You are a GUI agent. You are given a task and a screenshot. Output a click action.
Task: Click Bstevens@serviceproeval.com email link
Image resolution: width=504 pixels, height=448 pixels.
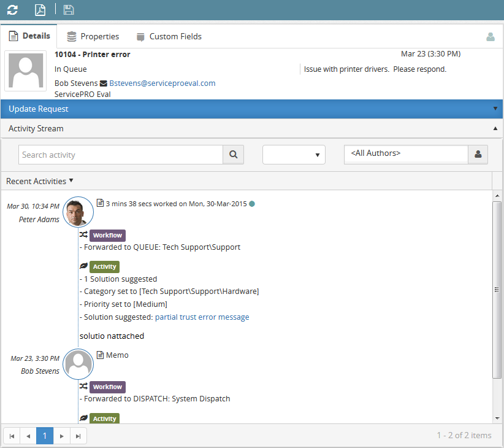(162, 83)
